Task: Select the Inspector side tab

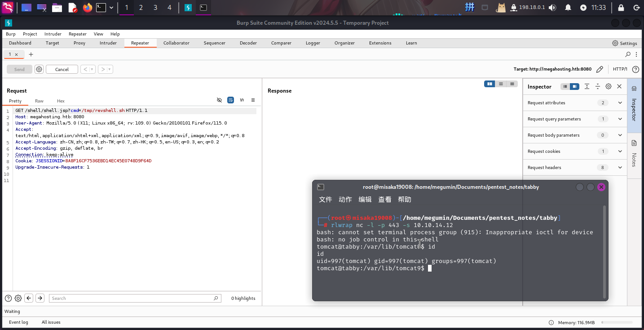Action: pos(634,106)
